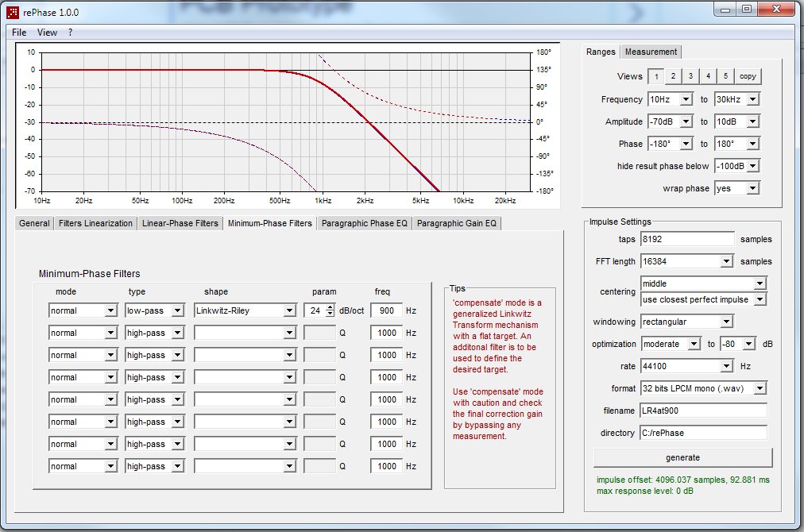Decrease the 24 dB/oct param stepper
This screenshot has height=532, width=804.
click(x=330, y=314)
